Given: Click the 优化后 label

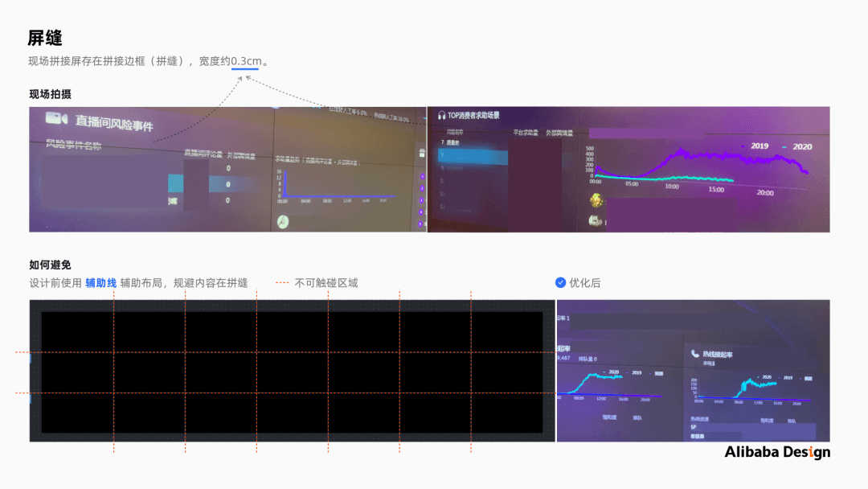Looking at the screenshot, I should (584, 283).
